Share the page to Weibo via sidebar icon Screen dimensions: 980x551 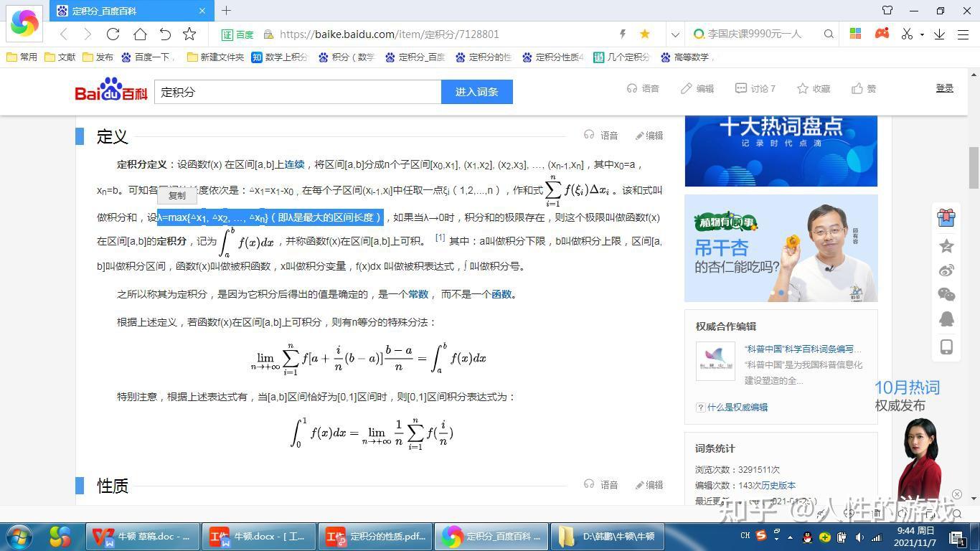point(946,270)
